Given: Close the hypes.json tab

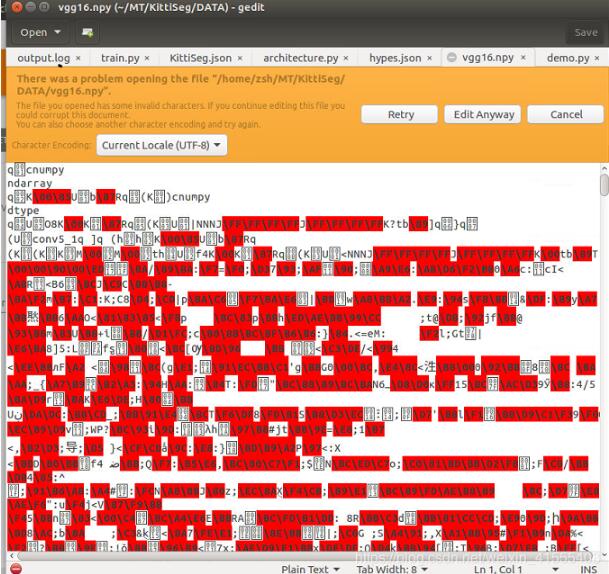Looking at the screenshot, I should (430, 58).
